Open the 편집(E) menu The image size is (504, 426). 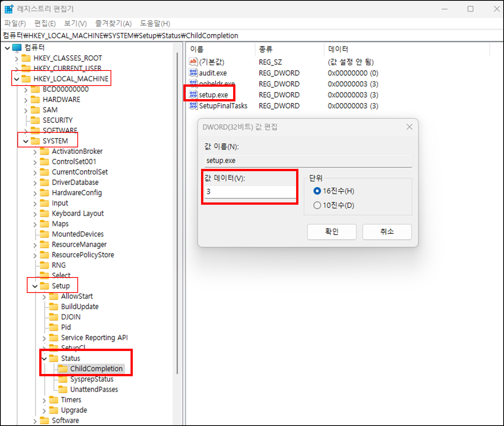(x=45, y=23)
